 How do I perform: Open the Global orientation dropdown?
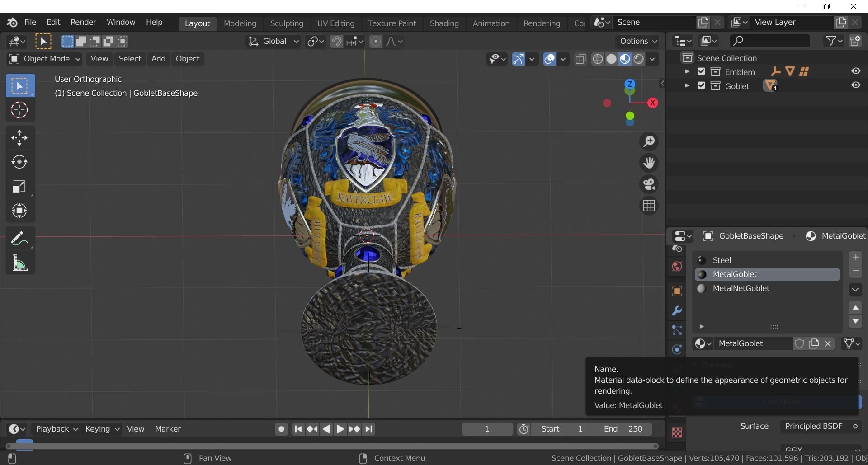point(274,42)
